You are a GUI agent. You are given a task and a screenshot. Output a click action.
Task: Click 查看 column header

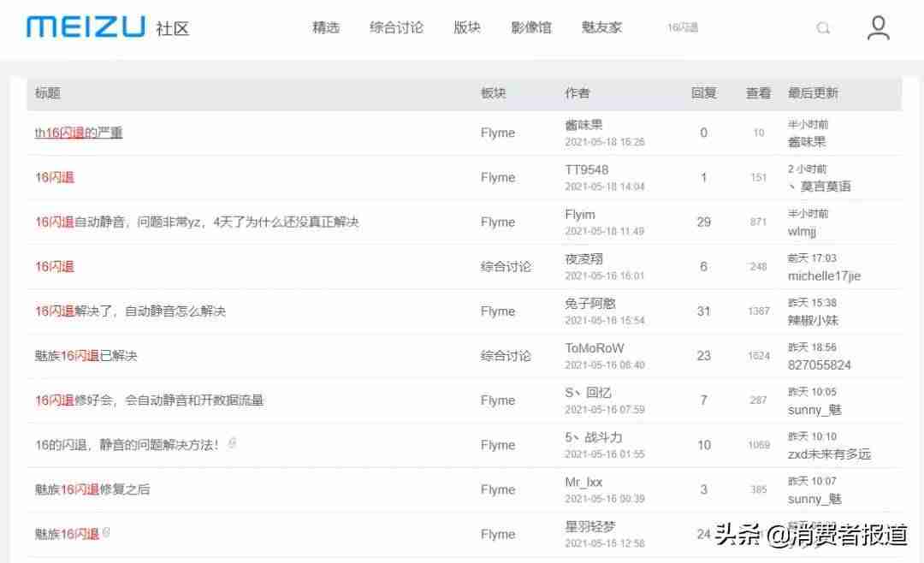[758, 93]
